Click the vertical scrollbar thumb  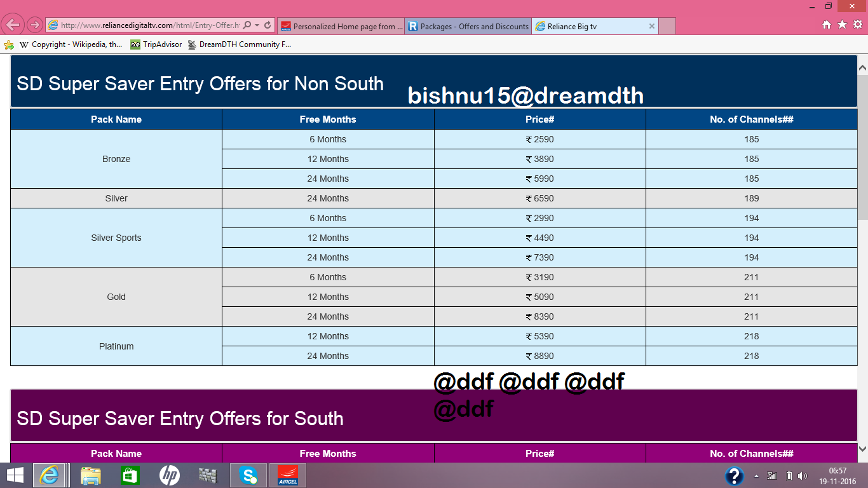(x=862, y=146)
